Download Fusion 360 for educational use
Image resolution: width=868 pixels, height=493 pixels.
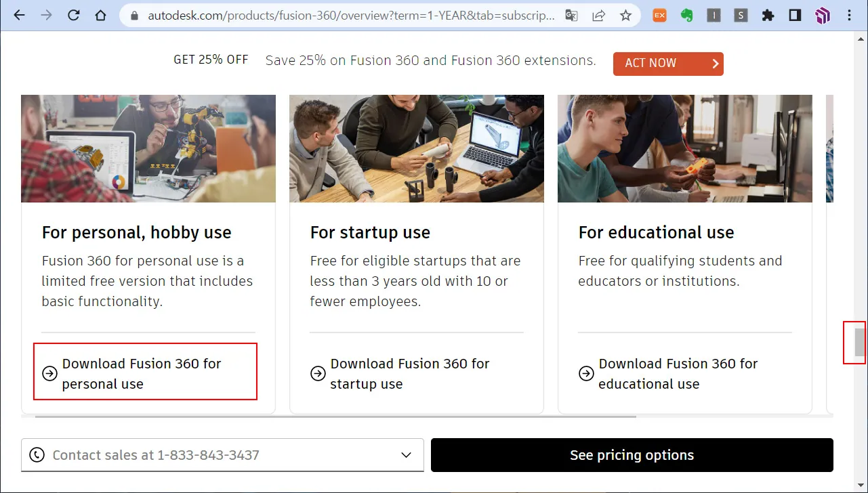(678, 374)
